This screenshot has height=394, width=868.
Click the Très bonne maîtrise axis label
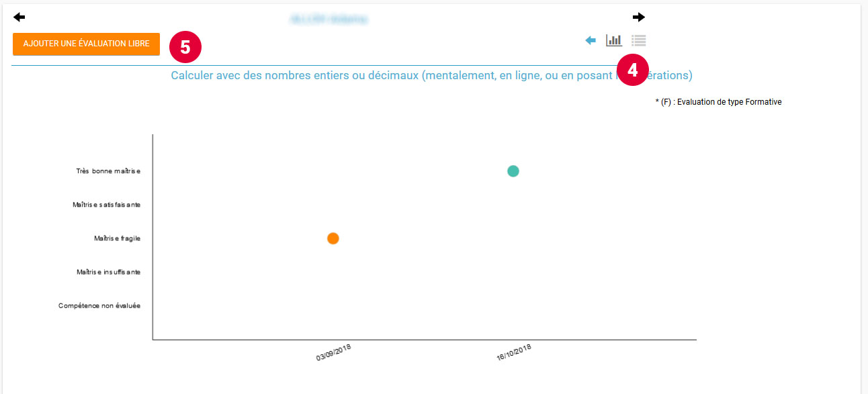click(108, 171)
